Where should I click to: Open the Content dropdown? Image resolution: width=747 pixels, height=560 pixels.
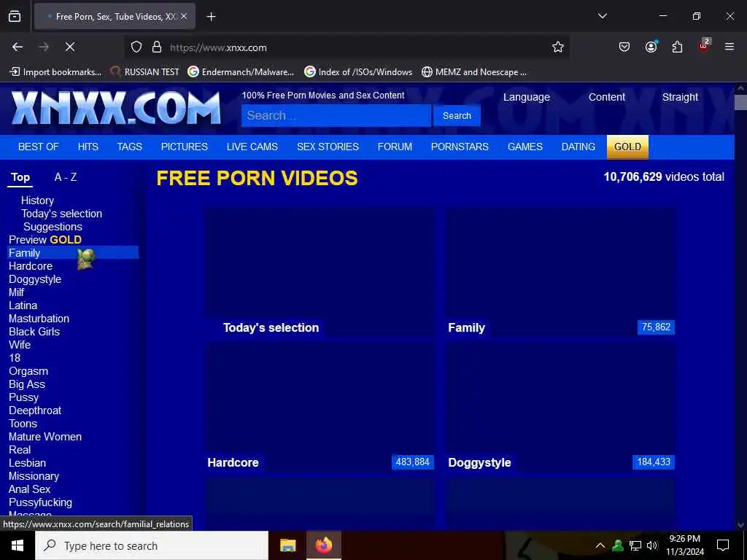tap(606, 97)
